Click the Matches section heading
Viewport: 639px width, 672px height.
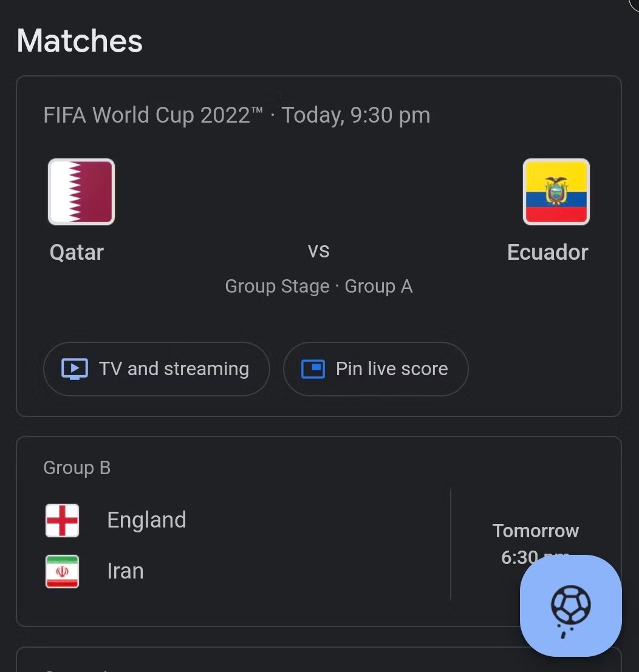click(80, 41)
